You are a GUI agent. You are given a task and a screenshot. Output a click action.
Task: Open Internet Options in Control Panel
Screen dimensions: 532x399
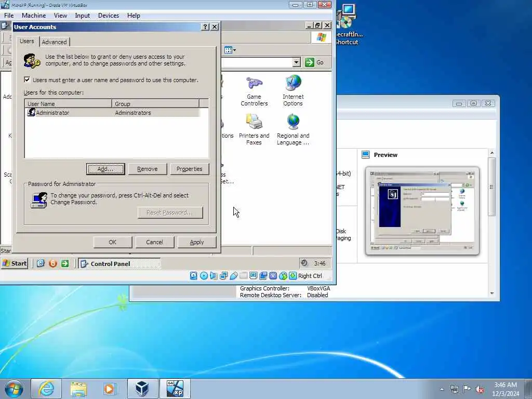(293, 91)
